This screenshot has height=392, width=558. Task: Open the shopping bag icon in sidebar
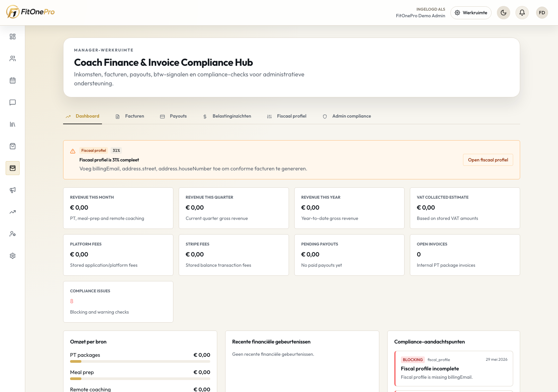click(x=13, y=146)
